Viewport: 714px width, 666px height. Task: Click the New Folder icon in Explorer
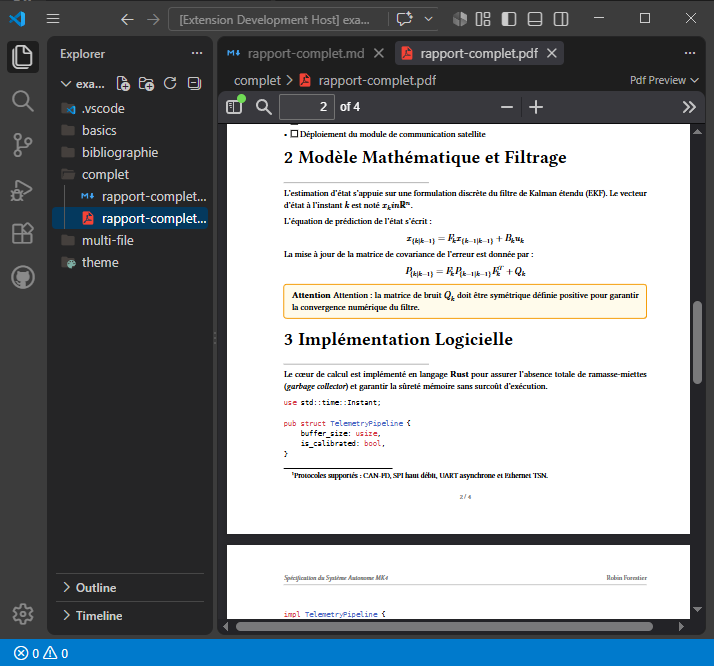pyautogui.click(x=146, y=83)
